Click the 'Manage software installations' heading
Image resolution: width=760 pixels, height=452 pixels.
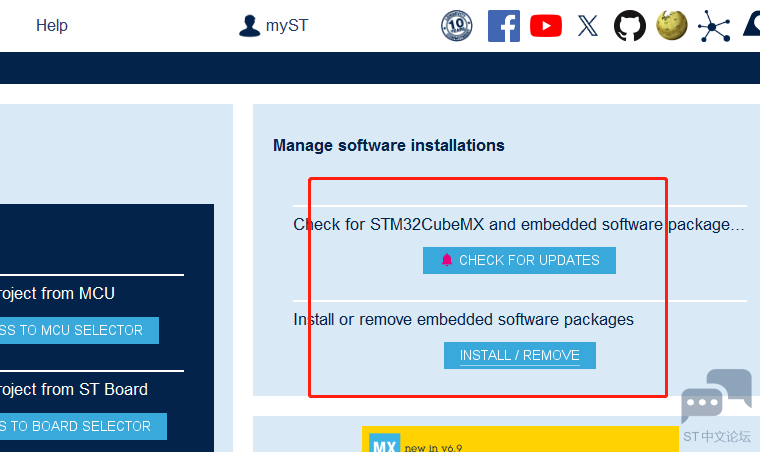(389, 145)
